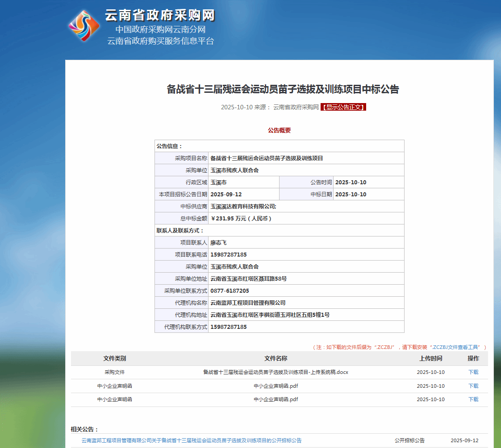The image size is (501, 448).
Task: Show announcement body via 显示公告正文 button
Action: pos(343,107)
